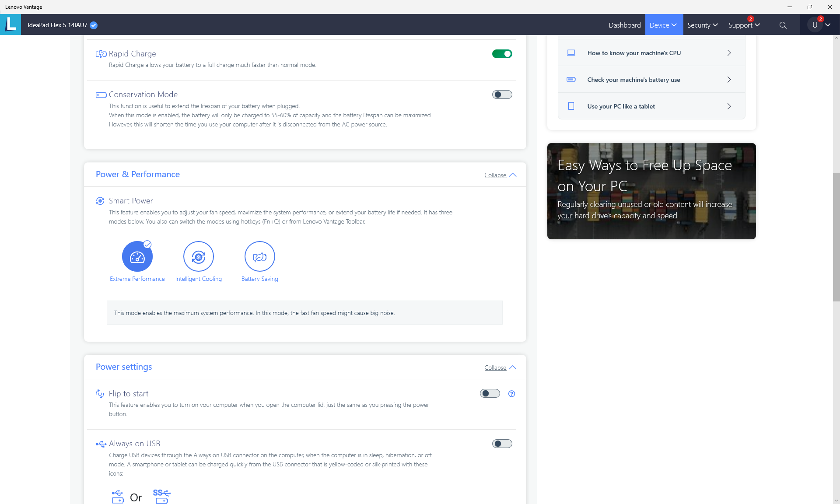Viewport: 840px width, 504px height.
Task: Open the Device dropdown menu
Action: coord(663,25)
